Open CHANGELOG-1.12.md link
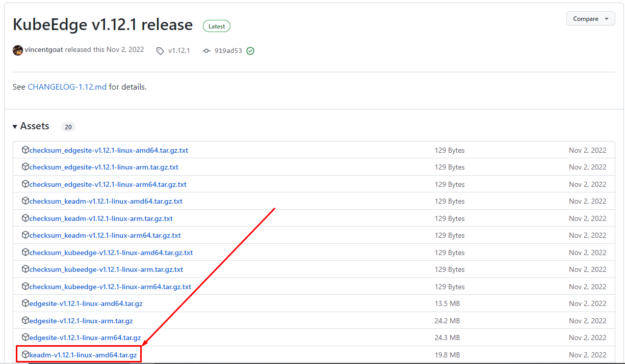 pos(67,87)
